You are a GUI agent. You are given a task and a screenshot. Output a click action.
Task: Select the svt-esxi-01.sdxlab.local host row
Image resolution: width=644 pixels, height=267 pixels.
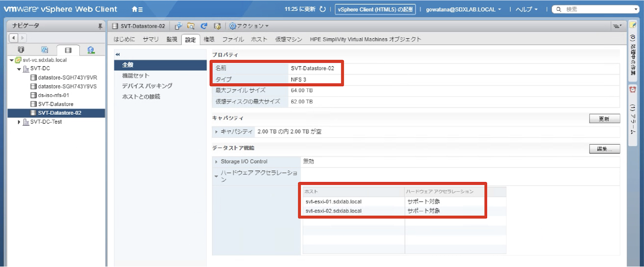coord(405,202)
